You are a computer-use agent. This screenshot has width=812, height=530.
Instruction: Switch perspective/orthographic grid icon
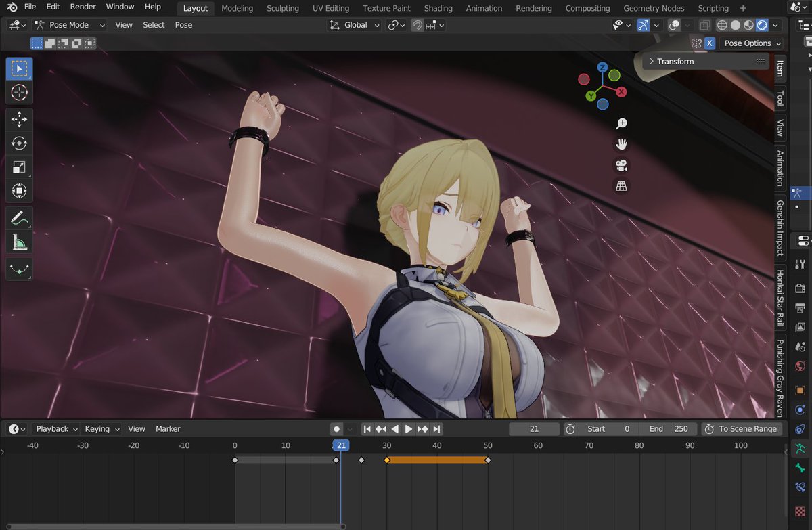621,186
